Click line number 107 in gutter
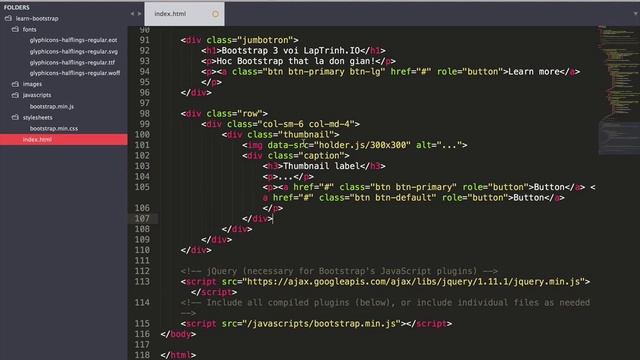 click(x=142, y=218)
